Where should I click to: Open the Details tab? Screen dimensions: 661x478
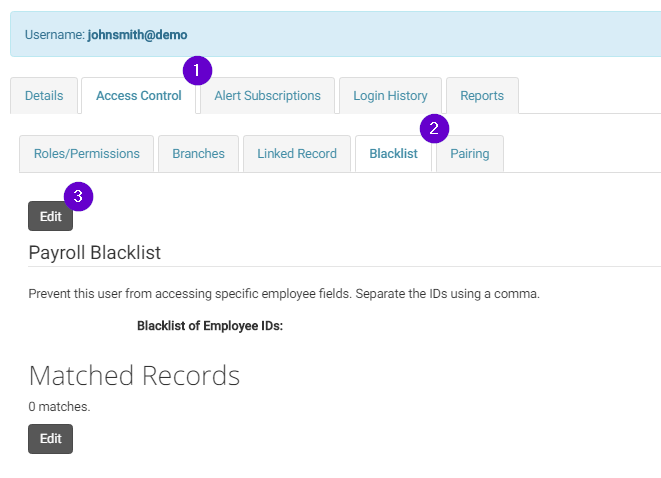click(44, 96)
